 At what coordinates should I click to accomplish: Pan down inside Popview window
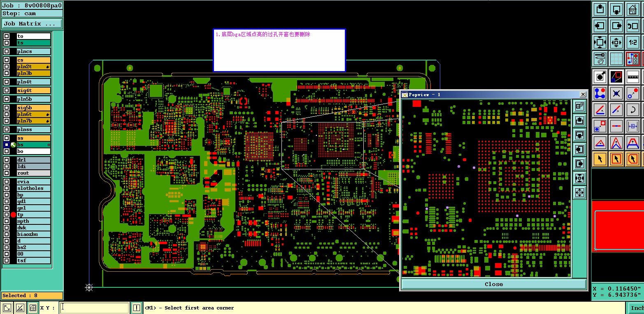(579, 135)
